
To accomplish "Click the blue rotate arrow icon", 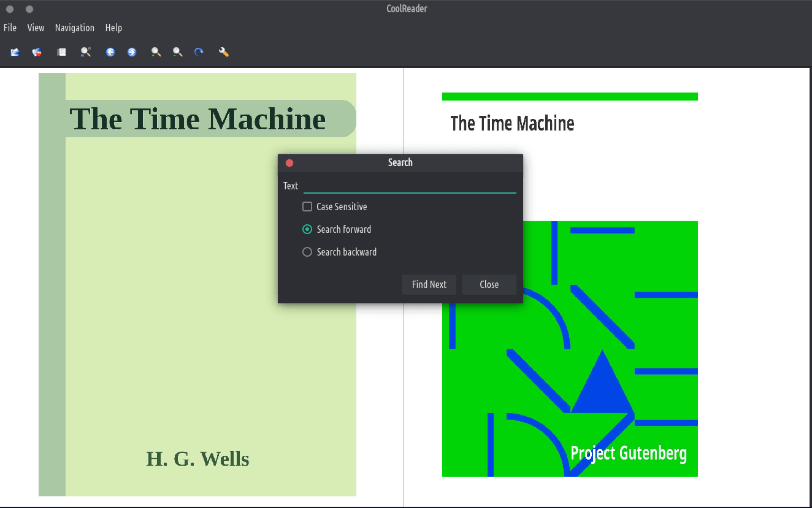I will coord(199,52).
